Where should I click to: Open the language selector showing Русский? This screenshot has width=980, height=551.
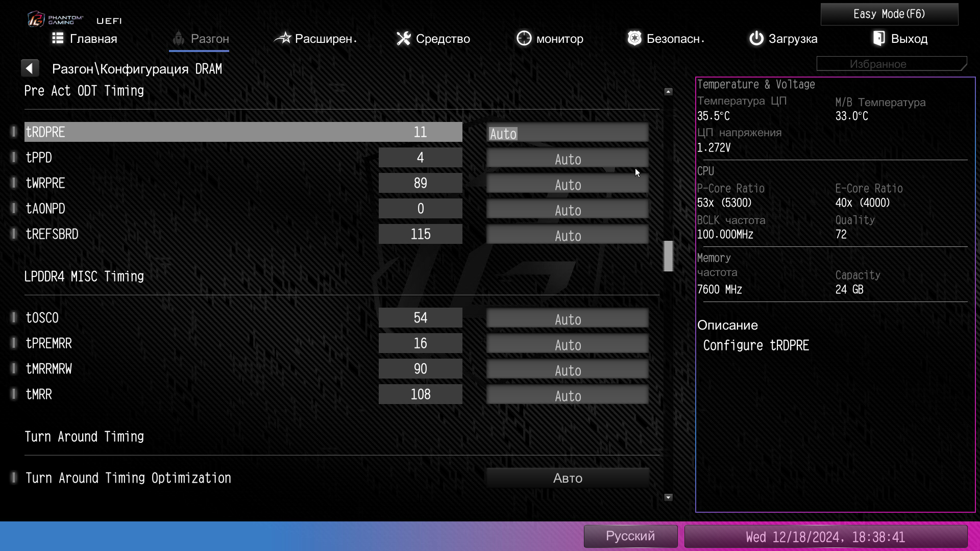(x=630, y=536)
